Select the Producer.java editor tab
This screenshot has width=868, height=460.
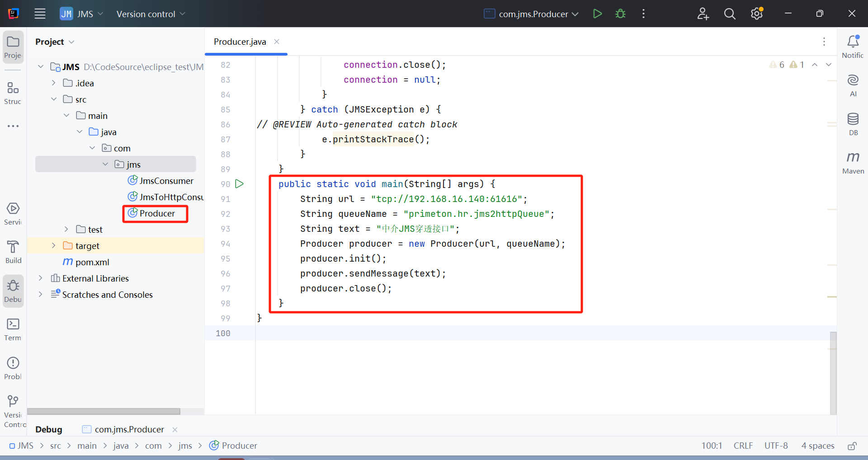[240, 42]
